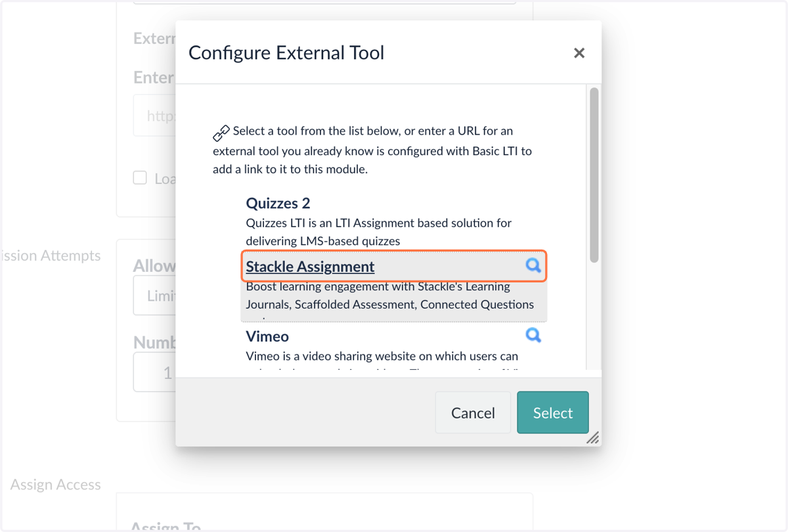Screen dimensions: 788x532
Task: Confirm with the Select button
Action: [x=553, y=412]
